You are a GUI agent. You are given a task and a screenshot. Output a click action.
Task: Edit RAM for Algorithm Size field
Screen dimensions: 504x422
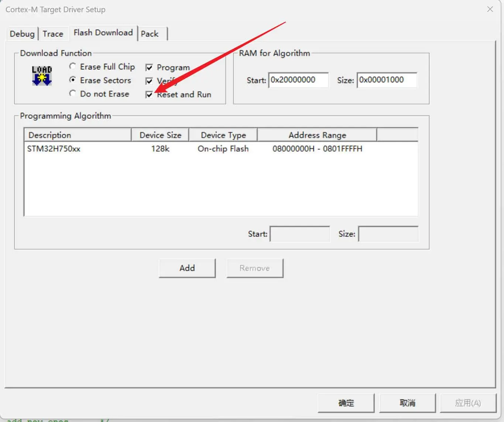(387, 80)
